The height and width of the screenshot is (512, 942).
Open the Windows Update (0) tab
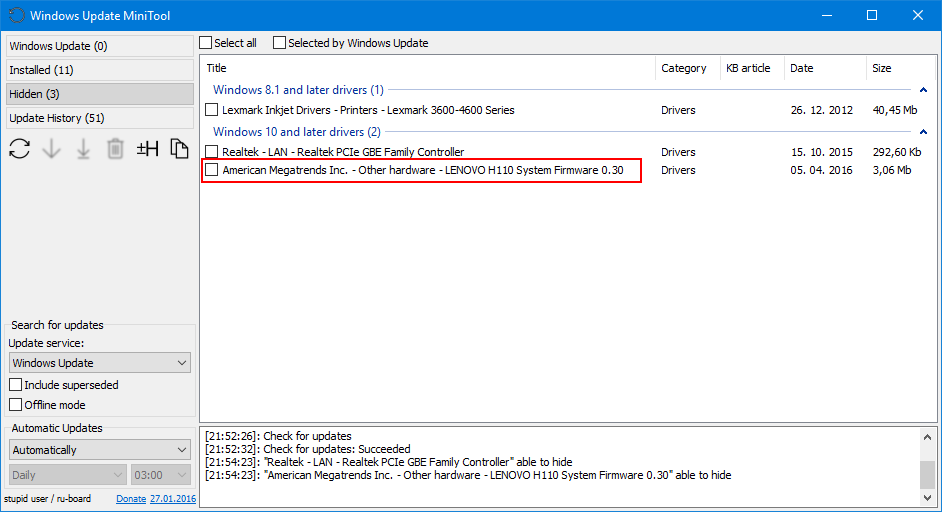point(100,46)
